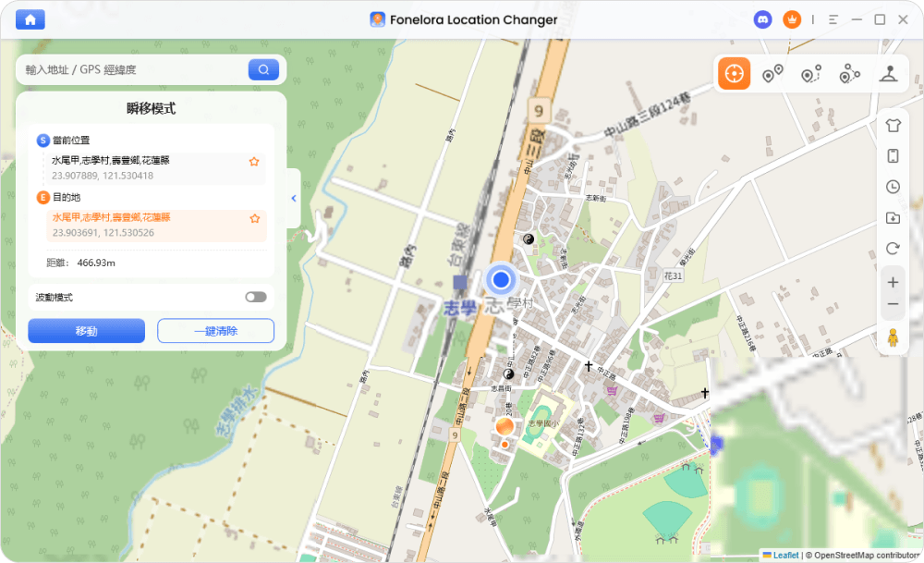The width and height of the screenshot is (924, 563).
Task: Open the history clock icon
Action: pos(893,187)
